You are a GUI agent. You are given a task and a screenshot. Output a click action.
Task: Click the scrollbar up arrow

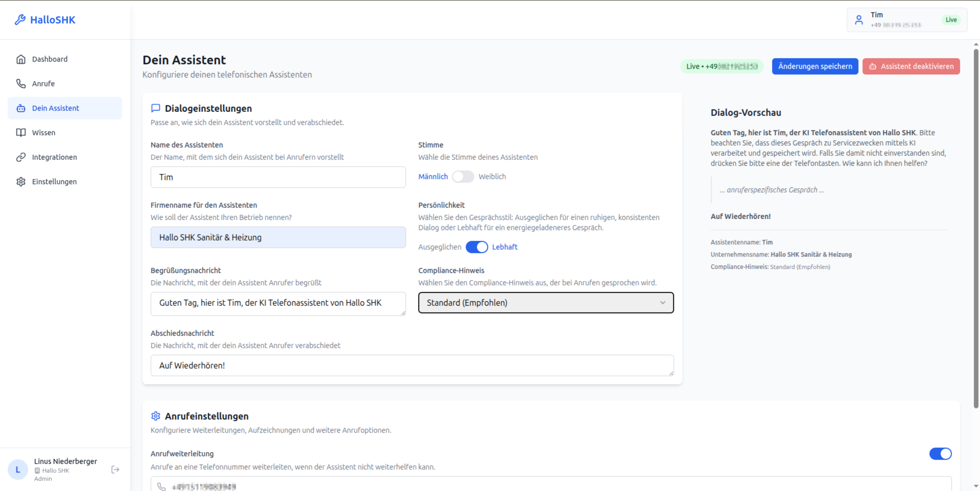(976, 44)
